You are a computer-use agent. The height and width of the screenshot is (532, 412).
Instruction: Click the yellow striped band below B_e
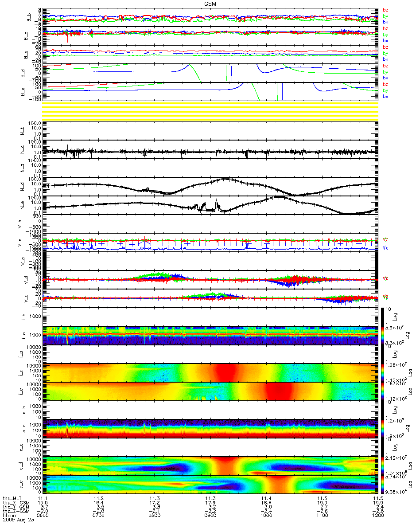coord(210,111)
